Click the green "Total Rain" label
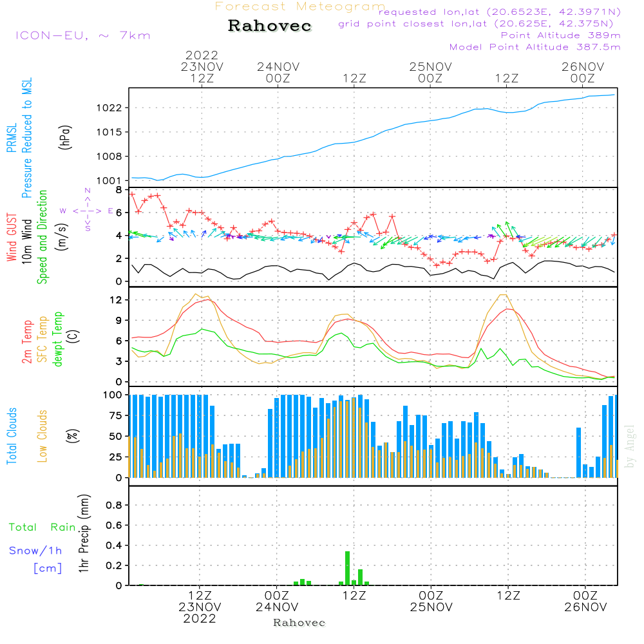 [x=43, y=527]
